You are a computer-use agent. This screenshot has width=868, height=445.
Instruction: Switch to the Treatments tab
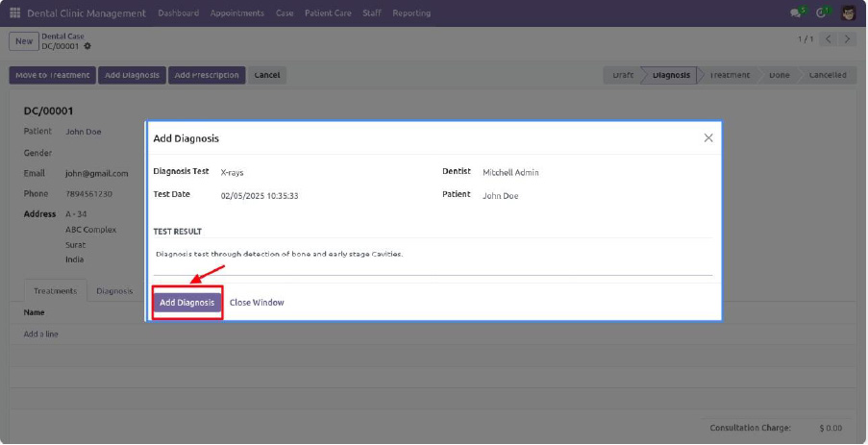pyautogui.click(x=55, y=291)
